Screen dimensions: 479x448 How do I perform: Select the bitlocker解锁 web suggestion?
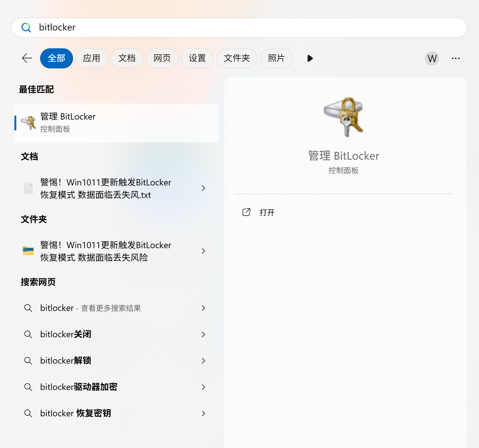point(116,361)
